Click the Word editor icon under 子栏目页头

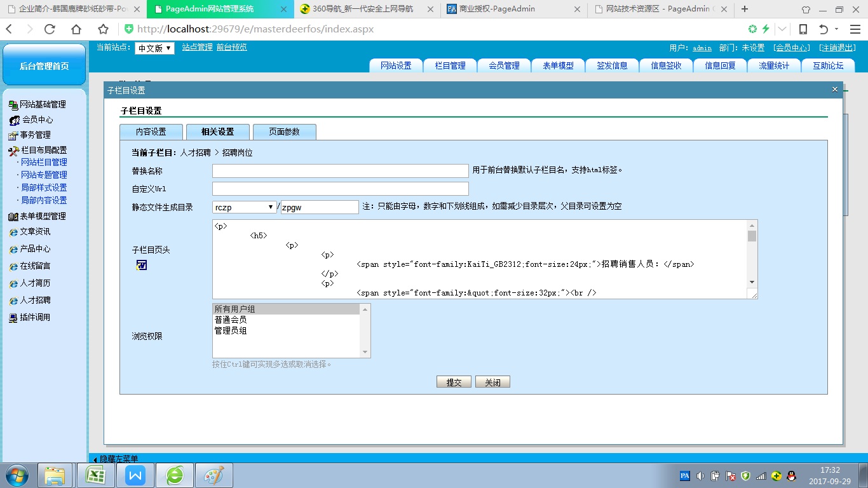coord(141,265)
